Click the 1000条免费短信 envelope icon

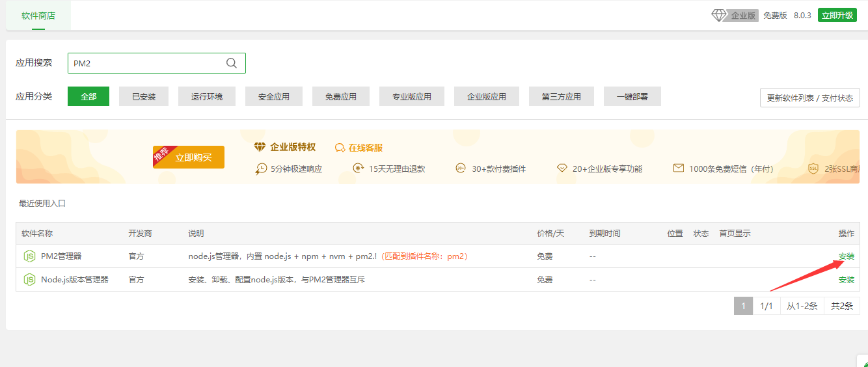point(679,169)
